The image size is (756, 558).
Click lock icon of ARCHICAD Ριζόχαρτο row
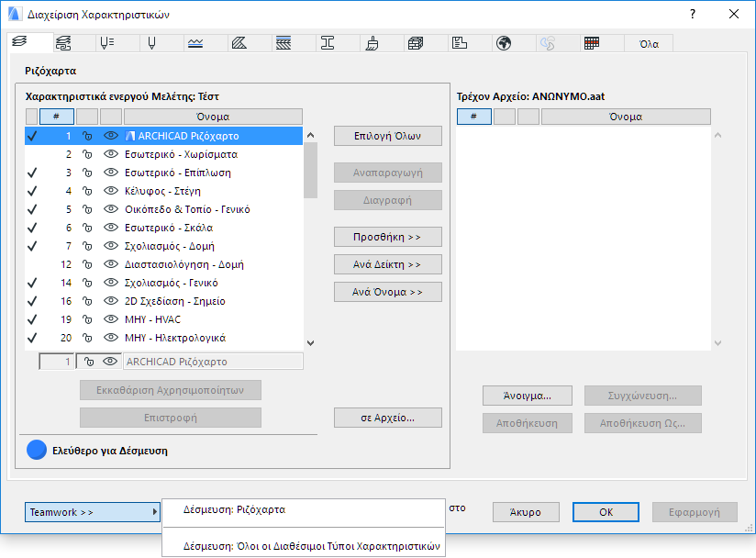[x=87, y=136]
